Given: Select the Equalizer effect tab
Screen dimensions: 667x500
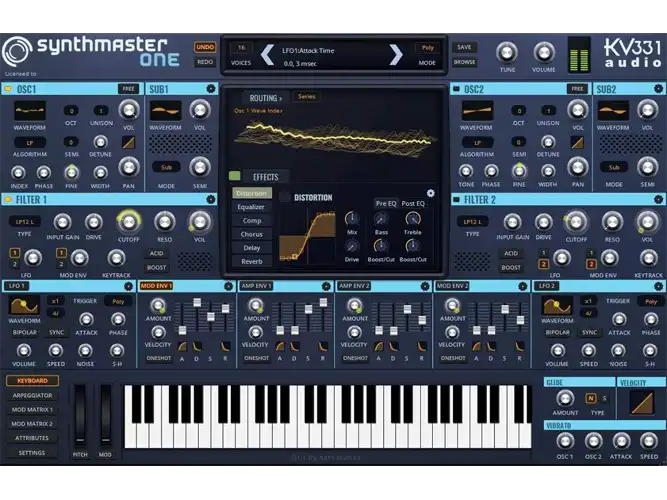Looking at the screenshot, I should [251, 207].
